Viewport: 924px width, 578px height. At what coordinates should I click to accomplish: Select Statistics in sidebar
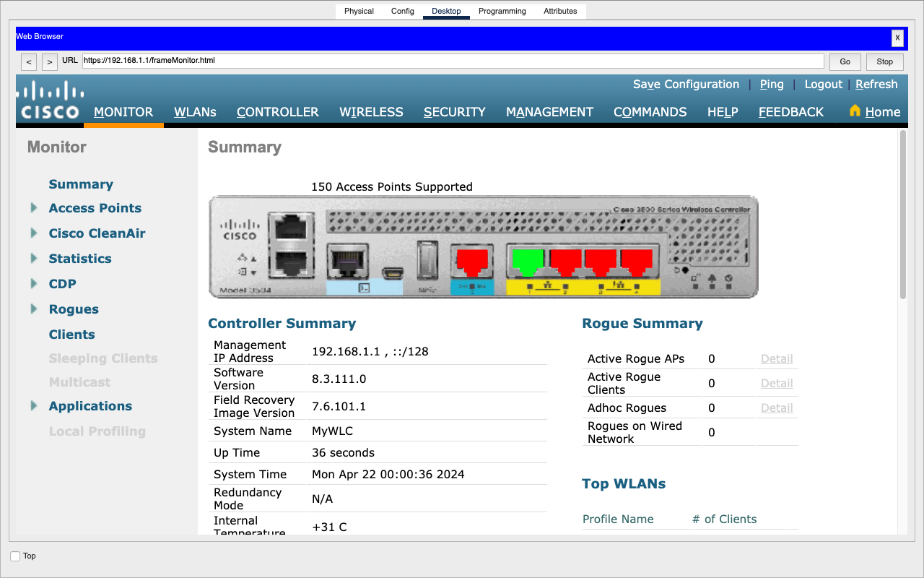pos(80,259)
